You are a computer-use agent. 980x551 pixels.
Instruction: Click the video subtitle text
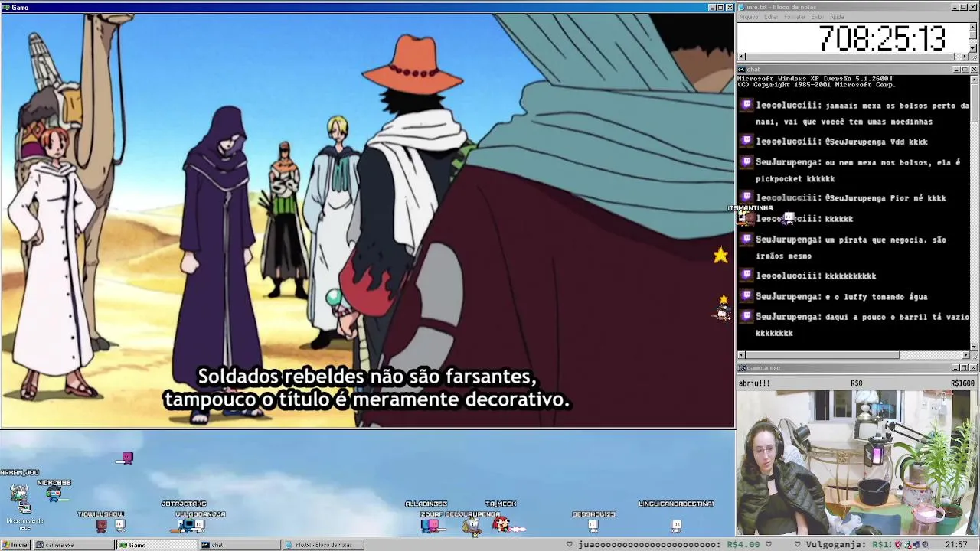click(x=367, y=388)
